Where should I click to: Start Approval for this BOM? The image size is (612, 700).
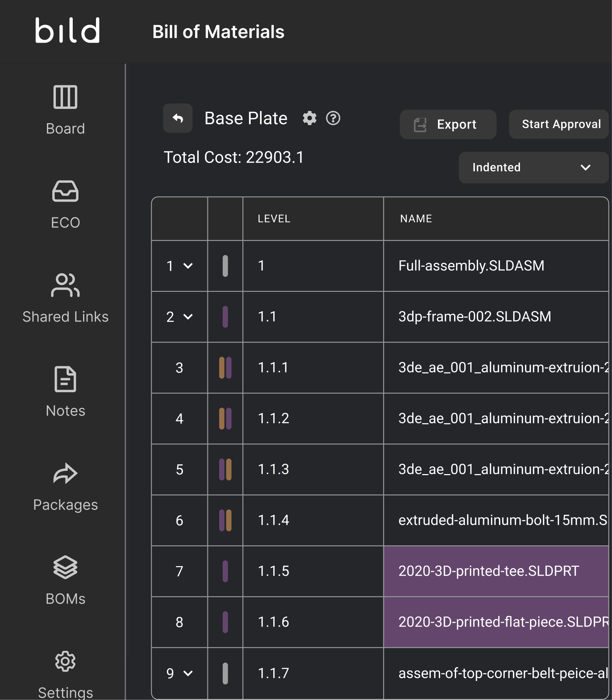click(x=558, y=124)
